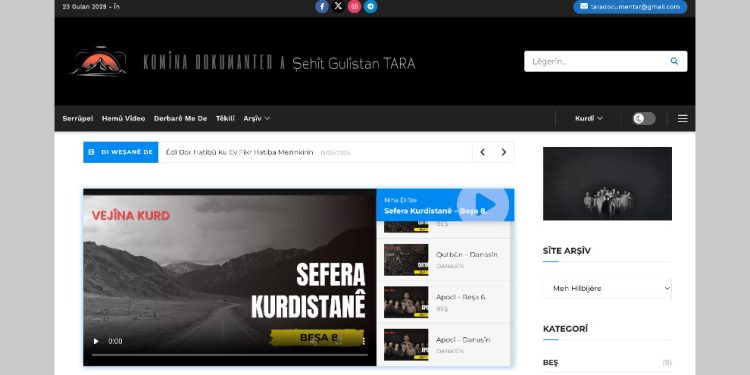Click the large blue play button in playlist header
Viewport: 750px width, 375px height.
click(x=483, y=204)
